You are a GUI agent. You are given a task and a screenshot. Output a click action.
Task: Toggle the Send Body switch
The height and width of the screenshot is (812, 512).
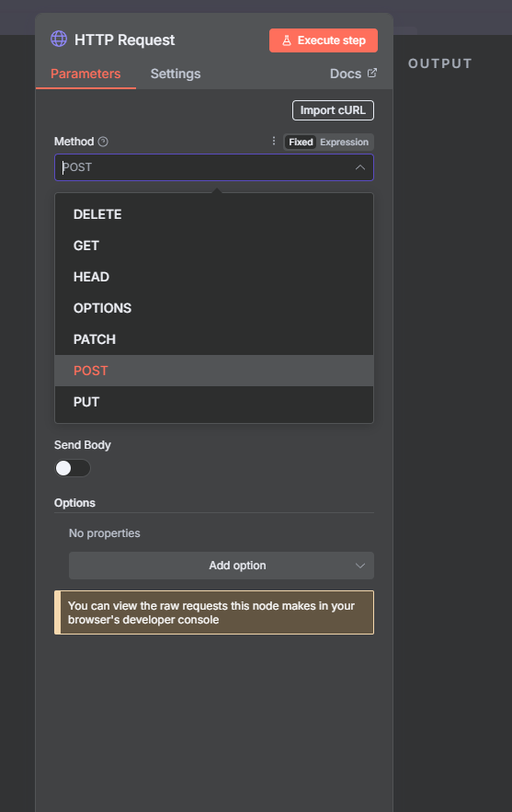tap(73, 468)
